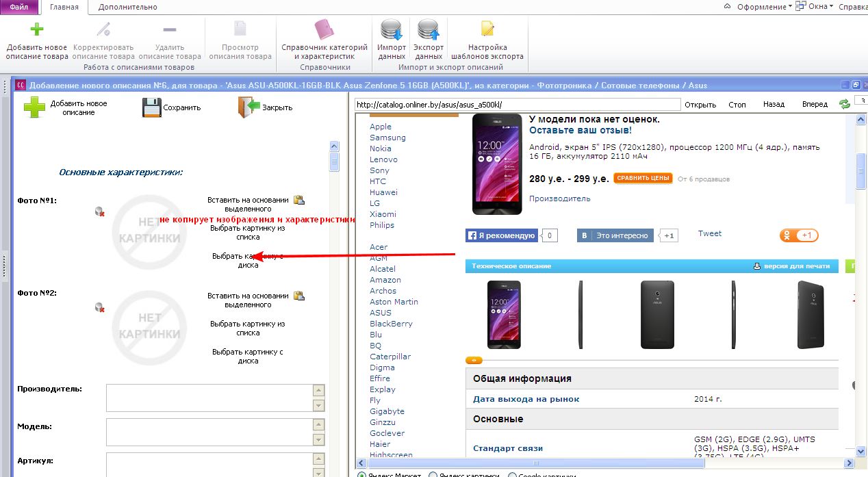This screenshot has height=477, width=868.
Task: Click the 'Импорт данных' database icon
Action: pos(392,30)
